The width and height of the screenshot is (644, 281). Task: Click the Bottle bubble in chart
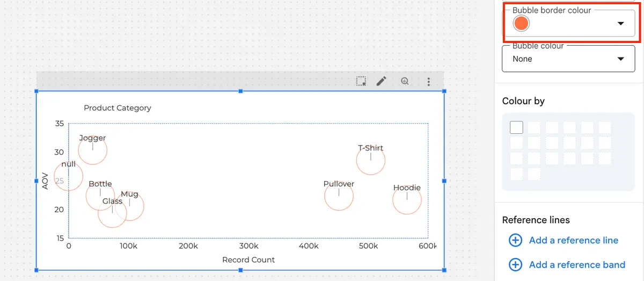pyautogui.click(x=100, y=195)
